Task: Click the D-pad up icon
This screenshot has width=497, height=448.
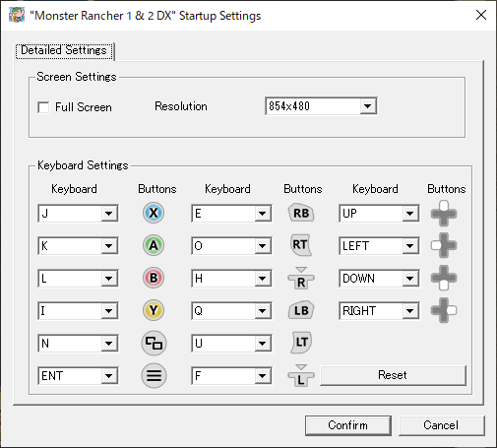Action: pyautogui.click(x=444, y=214)
